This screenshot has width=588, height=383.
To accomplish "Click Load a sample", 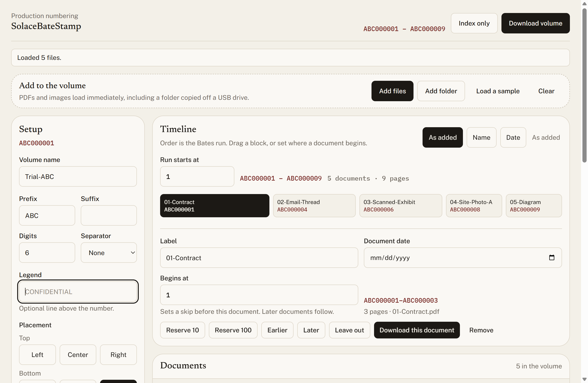I will click(x=498, y=91).
